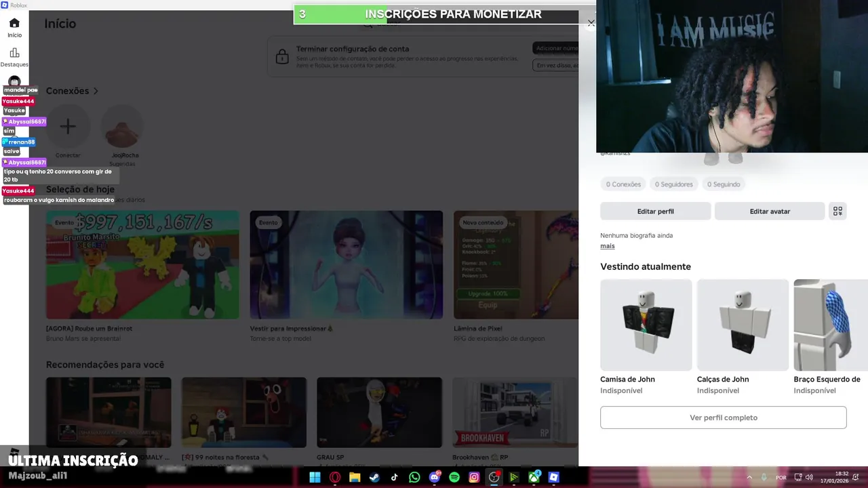The image size is (868, 488).
Task: Click the Editar avatar button
Action: (770, 211)
